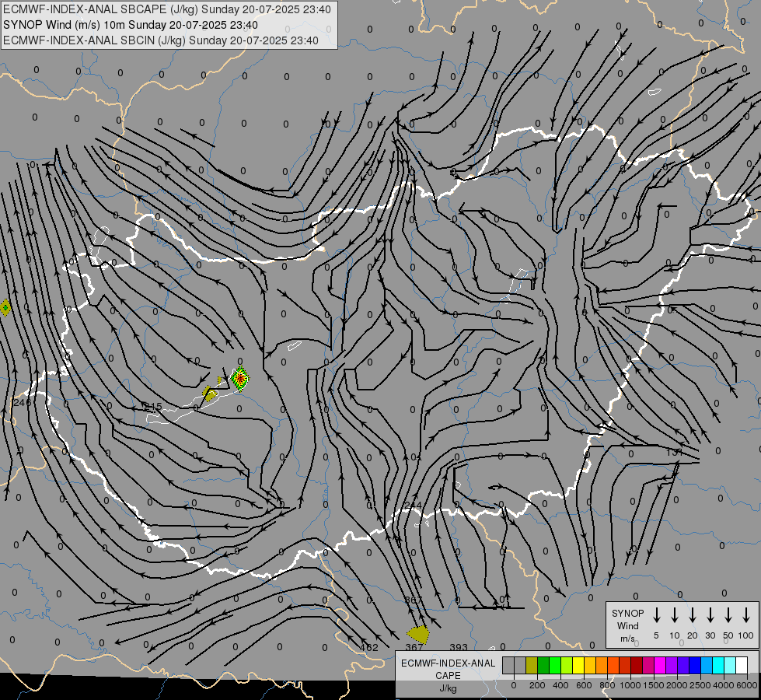Pick the light cyan swatch in CAPE legend
The image size is (761, 700).
pyautogui.click(x=729, y=666)
